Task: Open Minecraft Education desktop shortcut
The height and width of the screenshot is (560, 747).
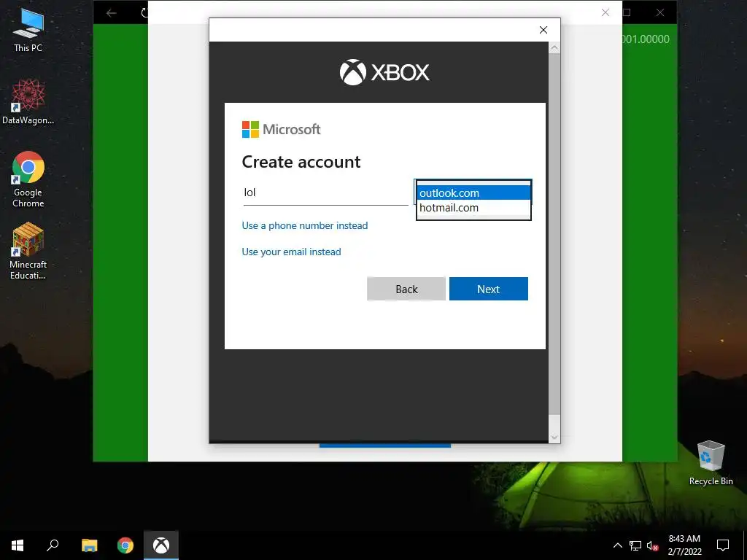Action: click(28, 251)
